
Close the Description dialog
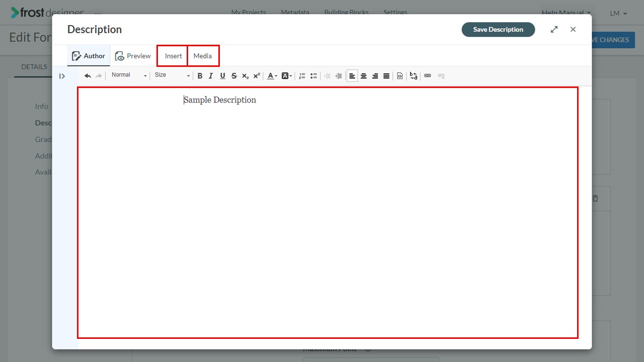pyautogui.click(x=573, y=29)
